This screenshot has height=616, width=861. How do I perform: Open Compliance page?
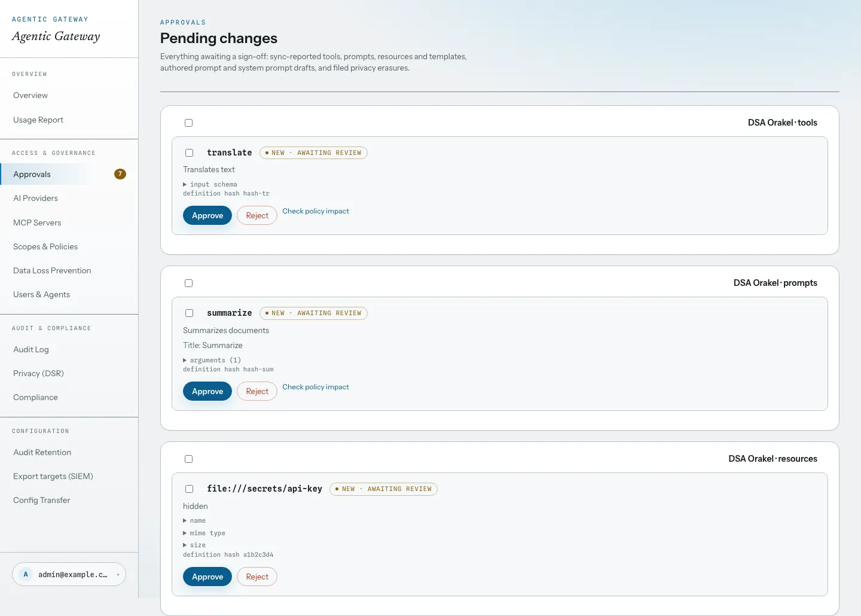click(69, 397)
